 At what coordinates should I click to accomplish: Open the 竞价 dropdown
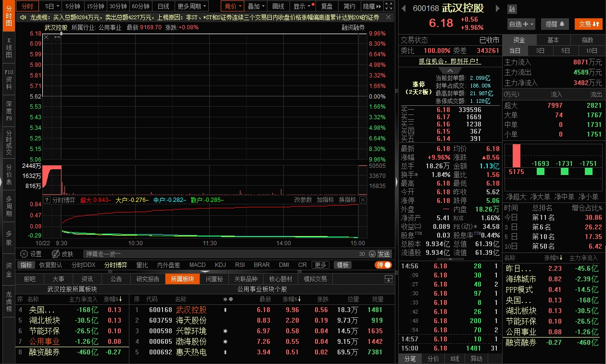click(x=233, y=6)
